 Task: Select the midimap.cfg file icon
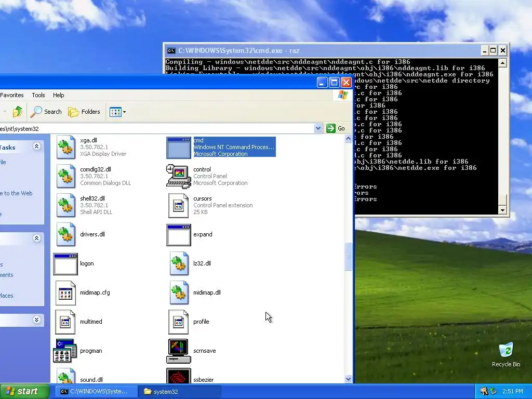[x=65, y=293]
